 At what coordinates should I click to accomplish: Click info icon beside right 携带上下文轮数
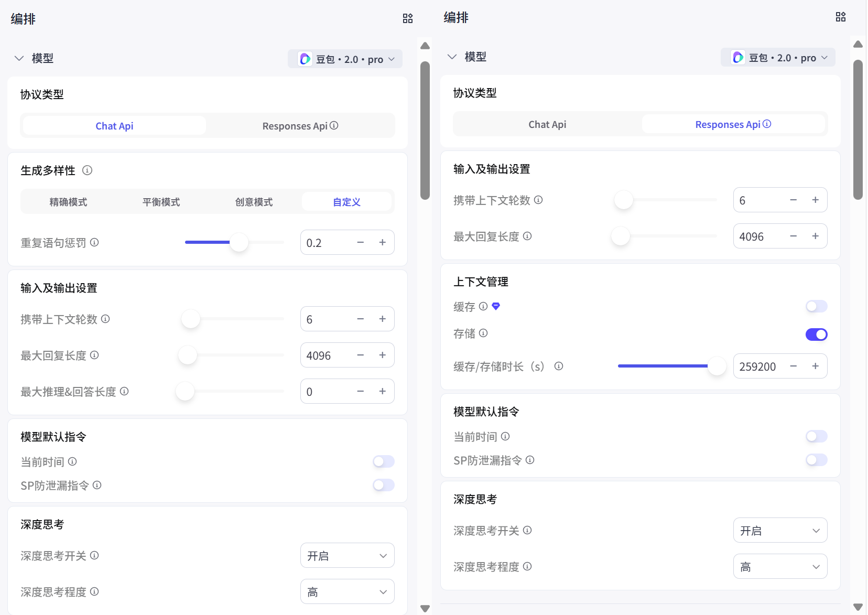pyautogui.click(x=538, y=200)
